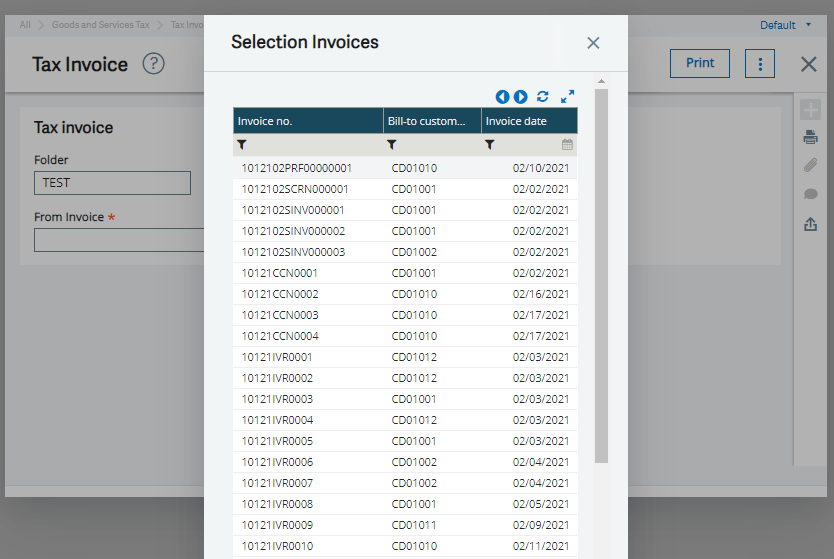
Task: Refresh the Selection Invoices grid
Action: coord(543,96)
